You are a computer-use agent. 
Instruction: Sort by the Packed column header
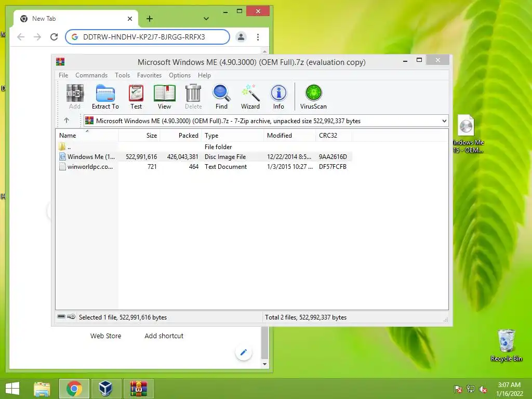click(180, 136)
